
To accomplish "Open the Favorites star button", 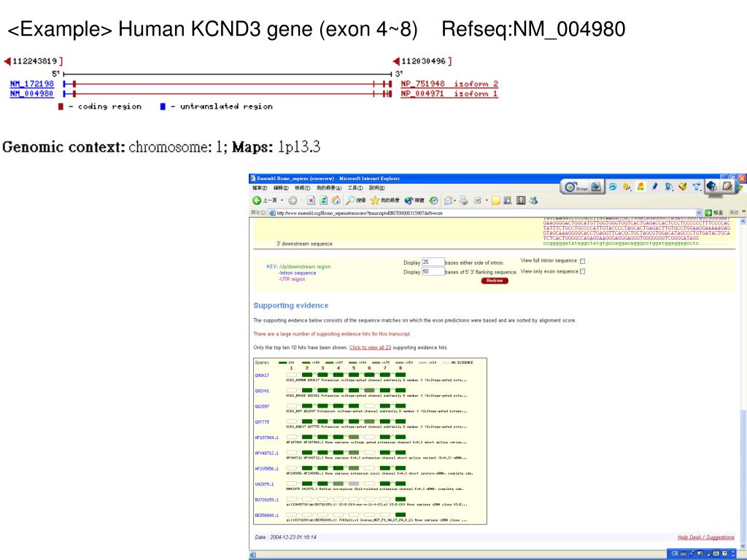I will tap(385, 201).
